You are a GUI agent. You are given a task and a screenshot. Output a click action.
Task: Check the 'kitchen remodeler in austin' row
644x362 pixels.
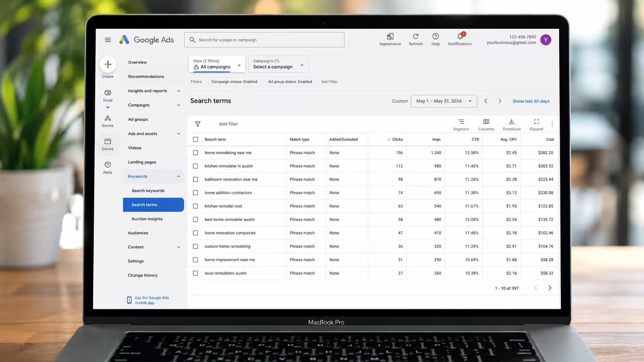pos(196,166)
